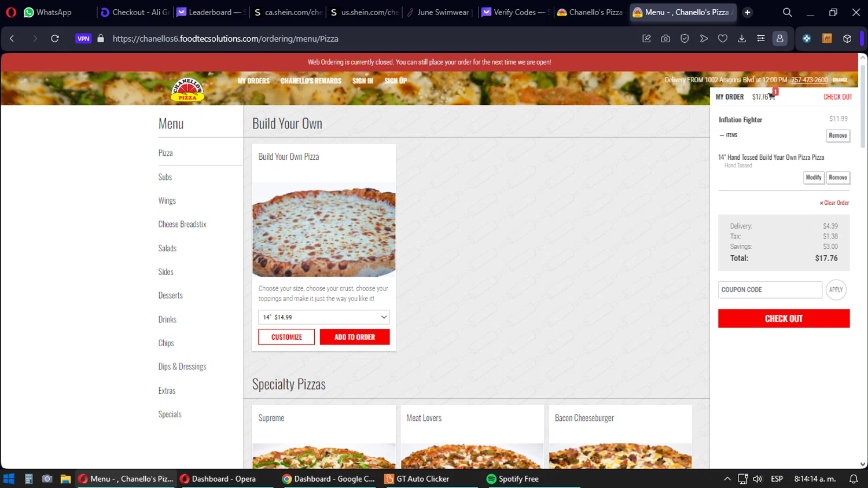The width and height of the screenshot is (868, 488).
Task: Open Spotify Free from the taskbar
Action: tap(513, 479)
